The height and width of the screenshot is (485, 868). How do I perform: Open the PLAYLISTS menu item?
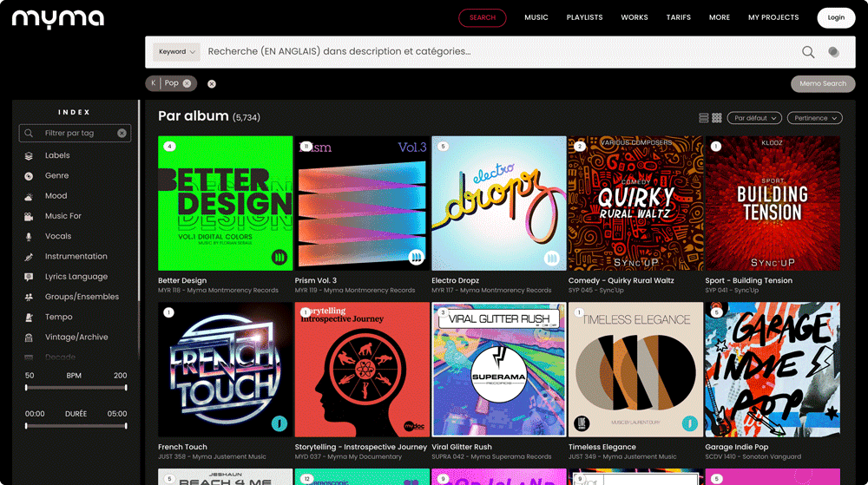(584, 17)
